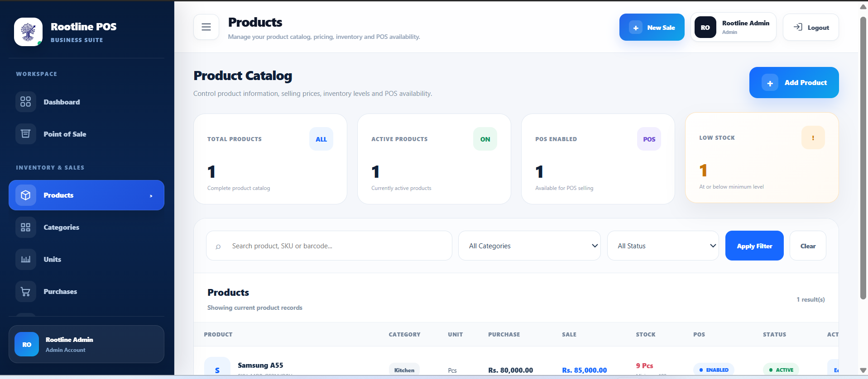Viewport: 868px width, 379px height.
Task: Focus the search product, SKU or barcode field
Action: coord(329,246)
